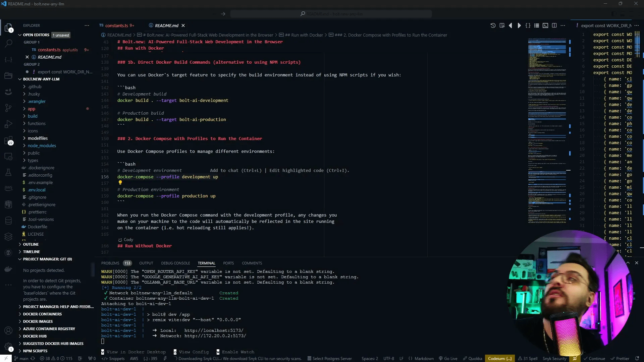Toggle Continue autocomplete in the status bar
Viewport: 644px width, 362px height.
(594, 358)
